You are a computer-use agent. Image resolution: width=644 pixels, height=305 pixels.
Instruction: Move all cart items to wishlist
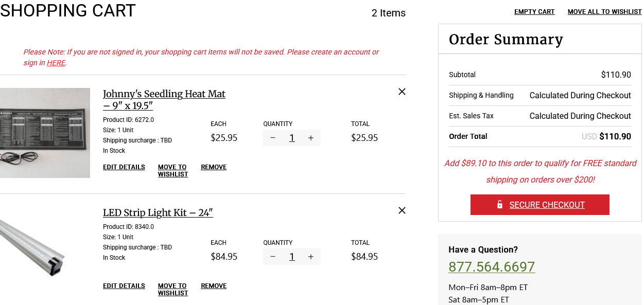[x=604, y=12]
